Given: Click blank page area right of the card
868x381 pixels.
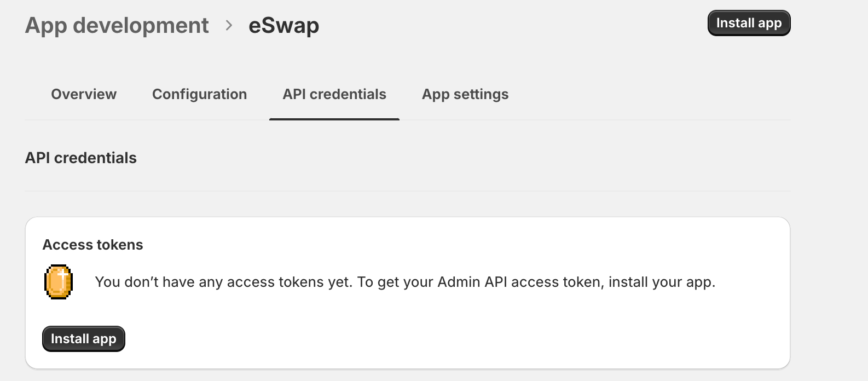Looking at the screenshot, I should click(829, 290).
